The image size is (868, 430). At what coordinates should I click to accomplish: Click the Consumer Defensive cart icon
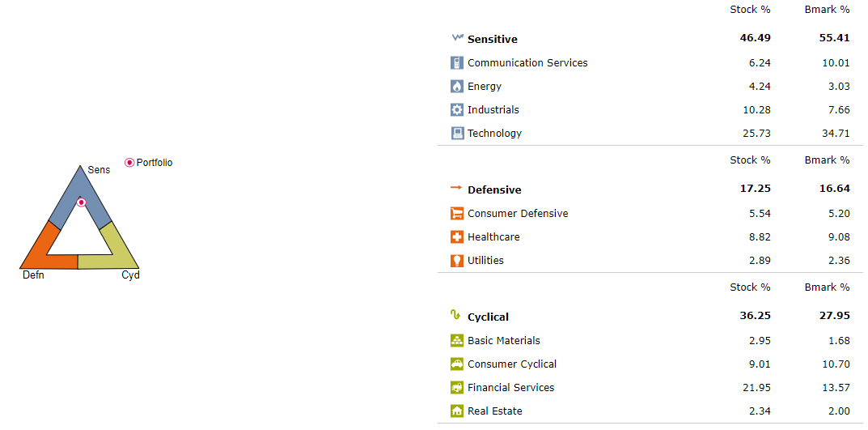(457, 213)
